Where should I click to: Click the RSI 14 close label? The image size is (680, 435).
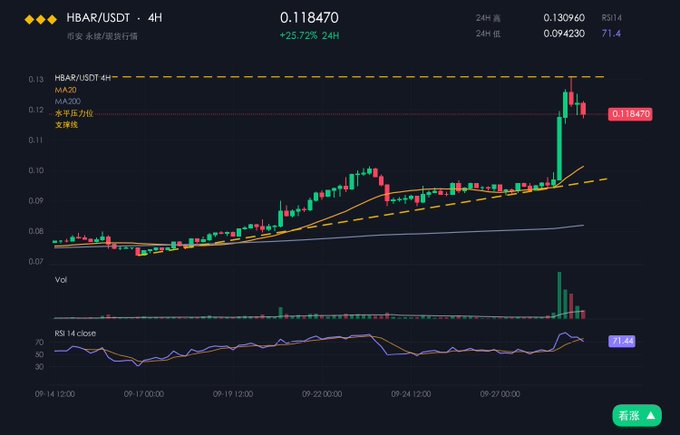(x=75, y=333)
